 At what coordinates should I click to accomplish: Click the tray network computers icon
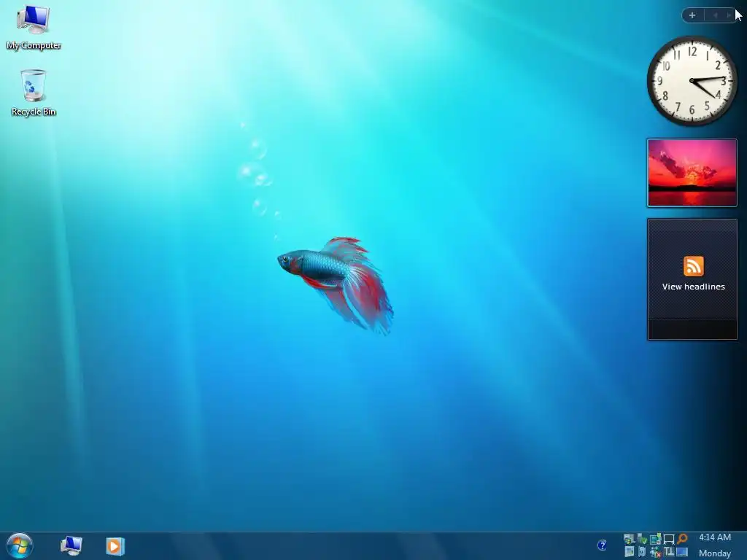coord(656,539)
